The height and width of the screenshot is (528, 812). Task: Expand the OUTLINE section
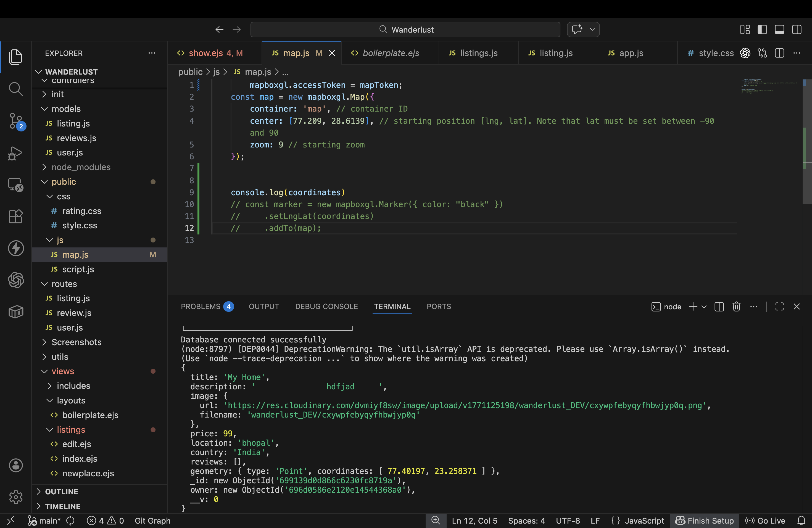(x=99, y=492)
